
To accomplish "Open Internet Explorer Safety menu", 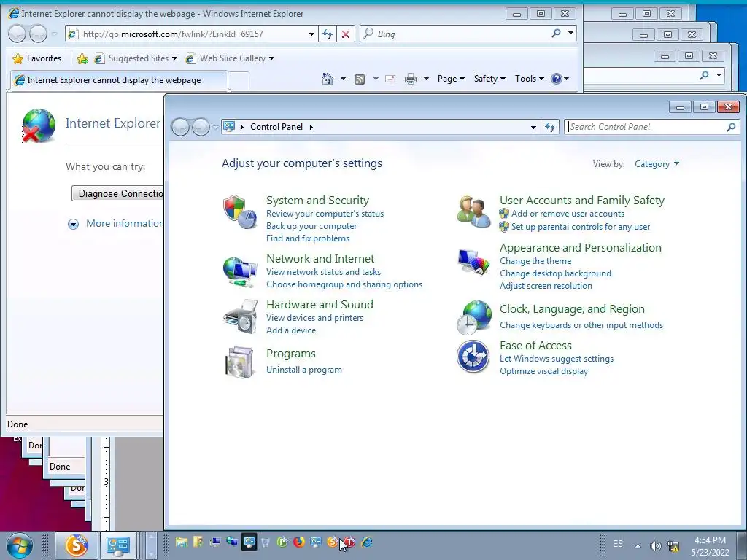I will tap(489, 79).
